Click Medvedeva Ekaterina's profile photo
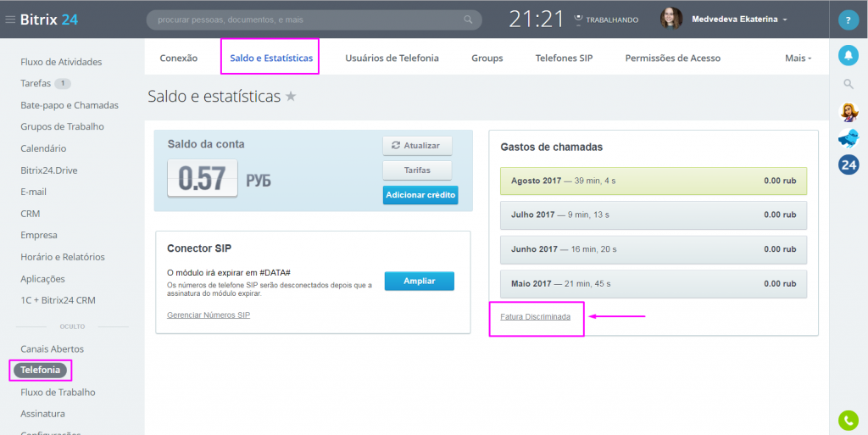 pyautogui.click(x=671, y=20)
